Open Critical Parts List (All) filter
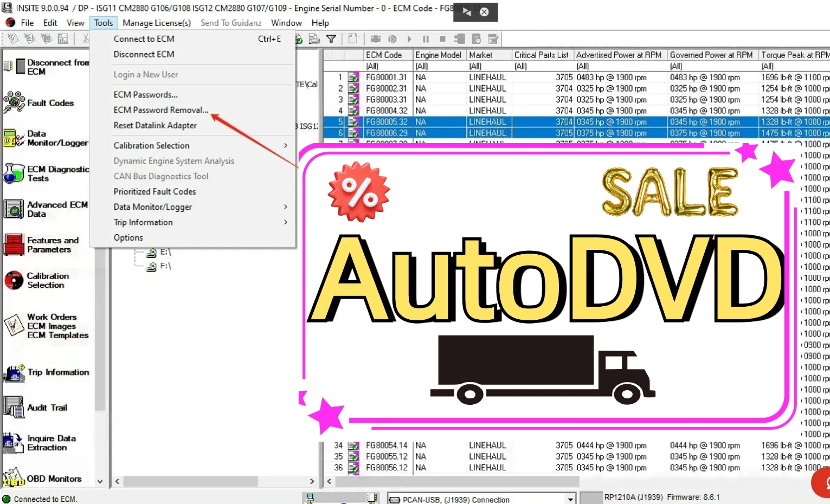Screen dimensions: 830x504 (543, 66)
